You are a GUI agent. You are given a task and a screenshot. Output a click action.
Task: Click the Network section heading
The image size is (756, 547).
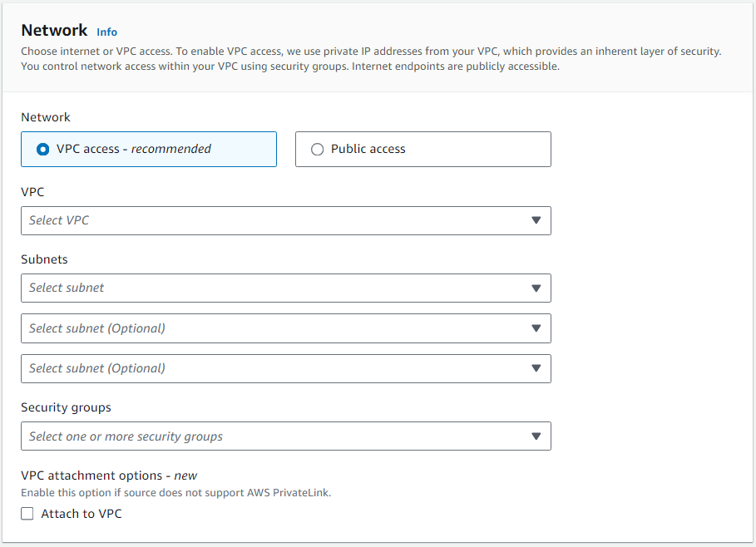54,31
